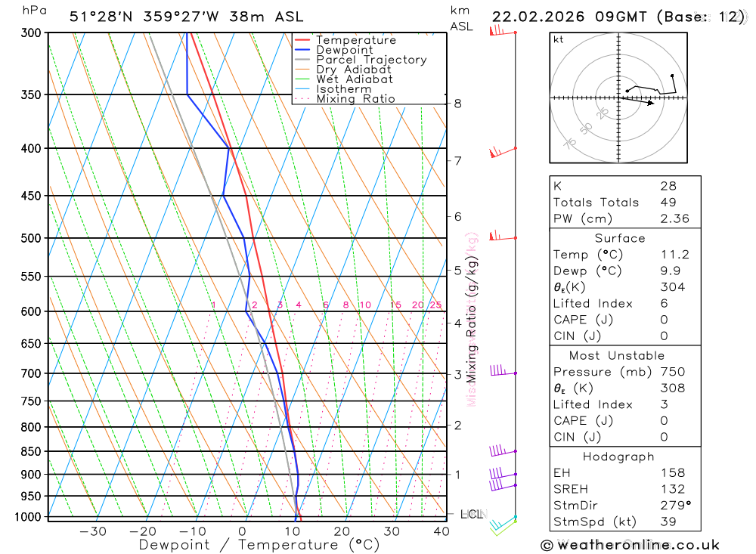Click the 40 temperature axis label

pyautogui.click(x=442, y=531)
